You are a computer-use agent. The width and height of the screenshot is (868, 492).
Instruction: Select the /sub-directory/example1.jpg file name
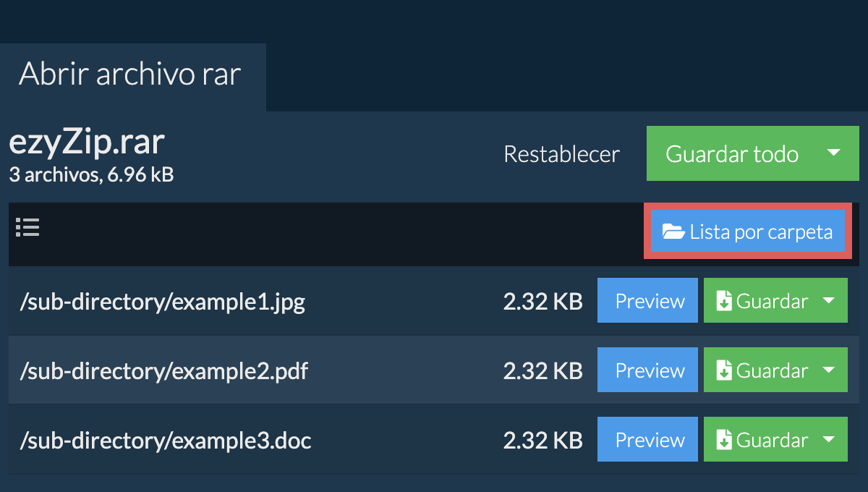pyautogui.click(x=163, y=302)
